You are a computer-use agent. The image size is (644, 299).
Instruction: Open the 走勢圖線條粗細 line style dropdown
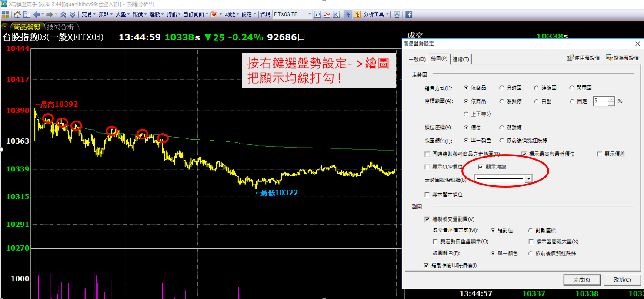[x=529, y=179]
